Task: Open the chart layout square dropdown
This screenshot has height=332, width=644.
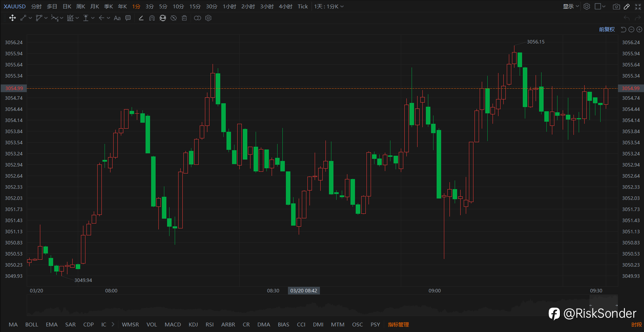Action: 600,7
